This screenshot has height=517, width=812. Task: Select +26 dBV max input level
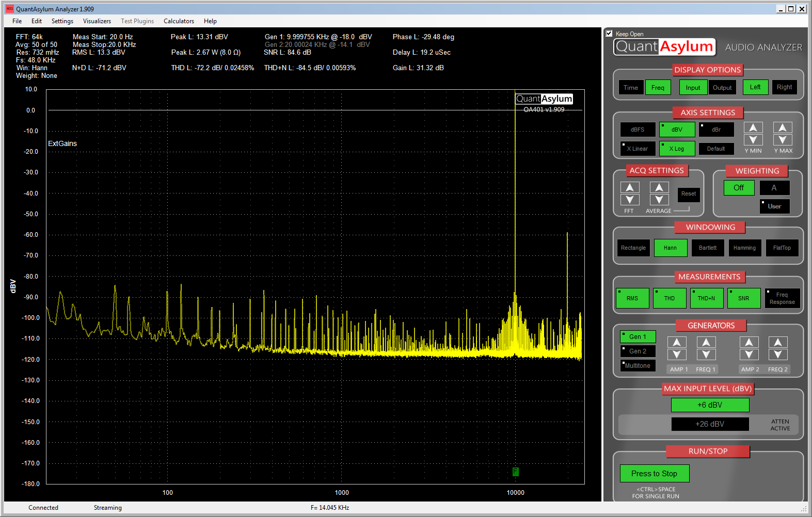coord(710,424)
